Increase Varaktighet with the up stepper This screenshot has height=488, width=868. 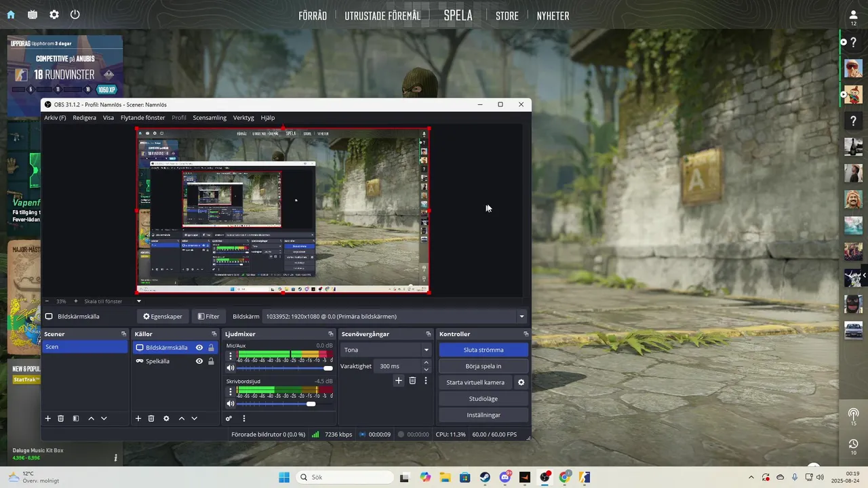[426, 363]
